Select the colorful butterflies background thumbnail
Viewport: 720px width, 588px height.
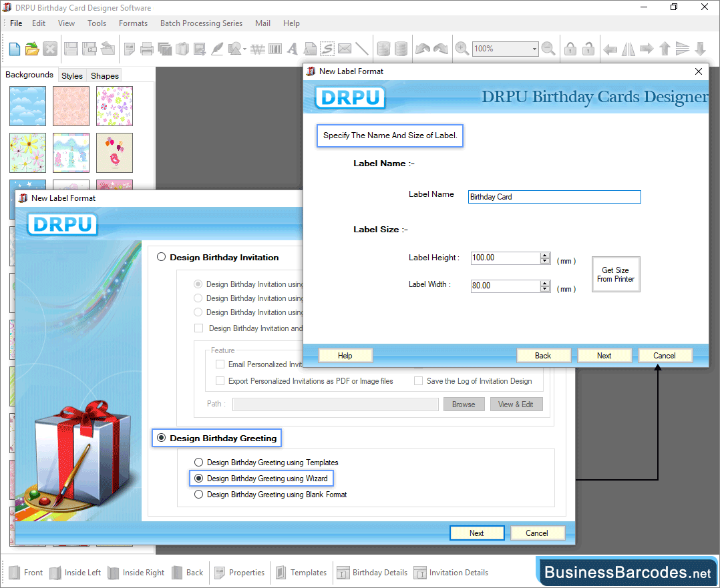tap(114, 106)
